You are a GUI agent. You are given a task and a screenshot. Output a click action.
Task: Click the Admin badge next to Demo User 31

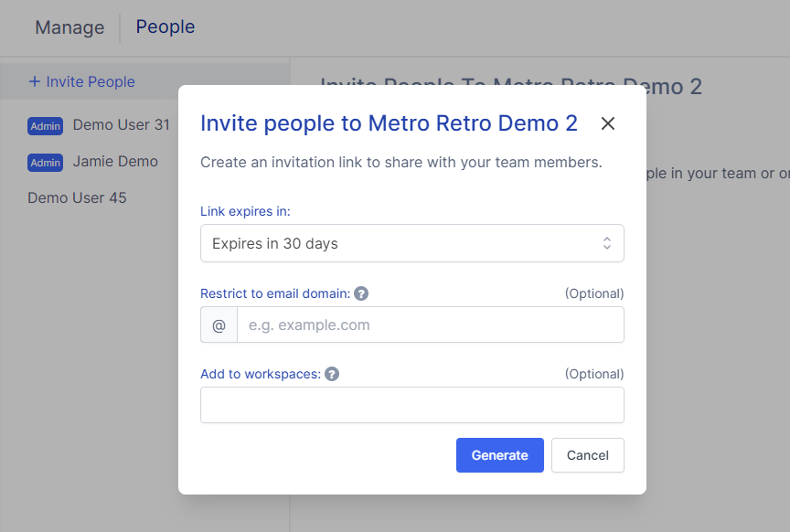point(46,126)
